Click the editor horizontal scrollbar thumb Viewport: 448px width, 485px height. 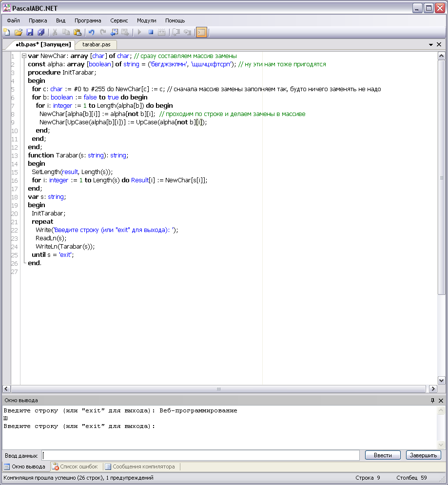[x=218, y=389]
